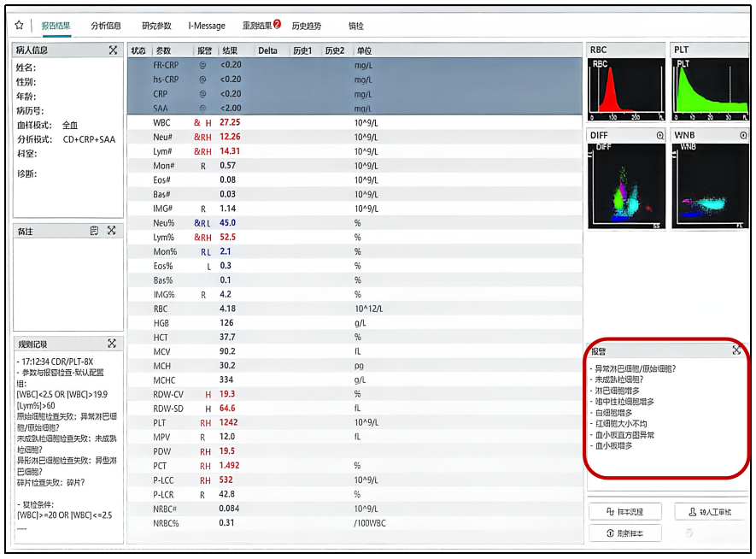Select the NRBC% row with 0.31
756x559 pixels.
point(355,523)
